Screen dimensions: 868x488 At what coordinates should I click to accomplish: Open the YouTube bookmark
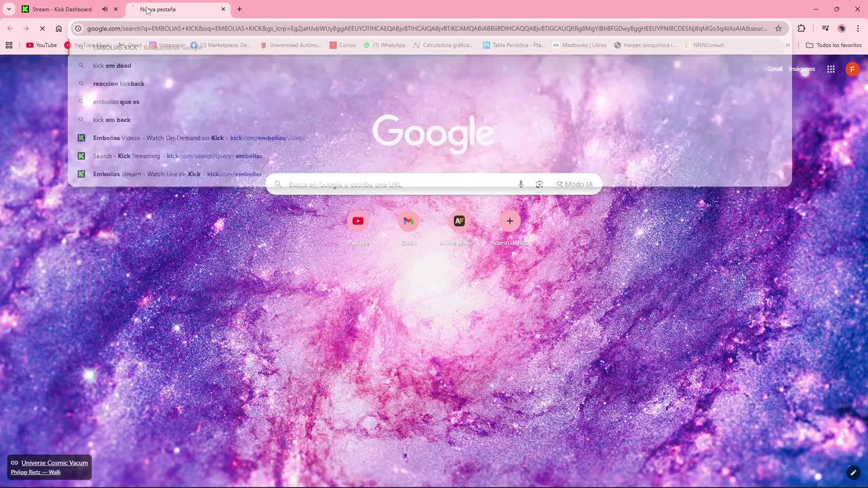[x=41, y=45]
